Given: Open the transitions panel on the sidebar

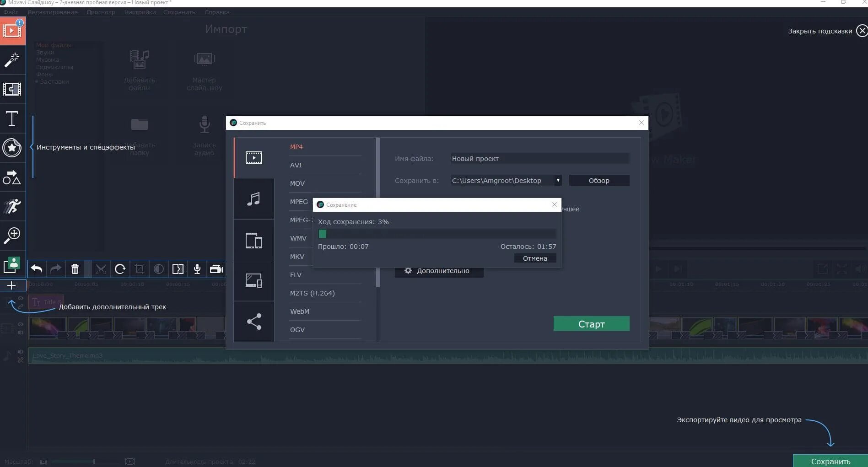Looking at the screenshot, I should pyautogui.click(x=12, y=89).
